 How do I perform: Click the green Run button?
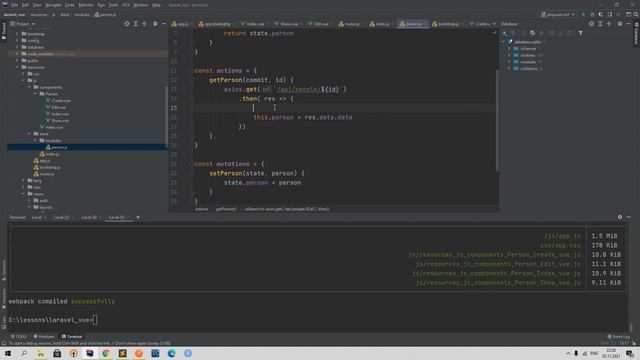click(x=584, y=14)
